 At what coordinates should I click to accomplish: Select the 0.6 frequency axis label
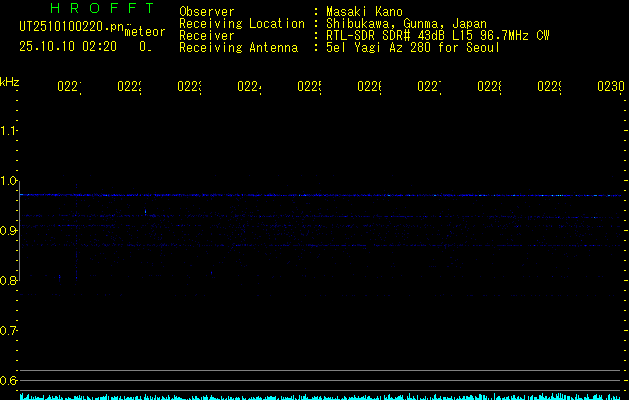click(x=9, y=380)
